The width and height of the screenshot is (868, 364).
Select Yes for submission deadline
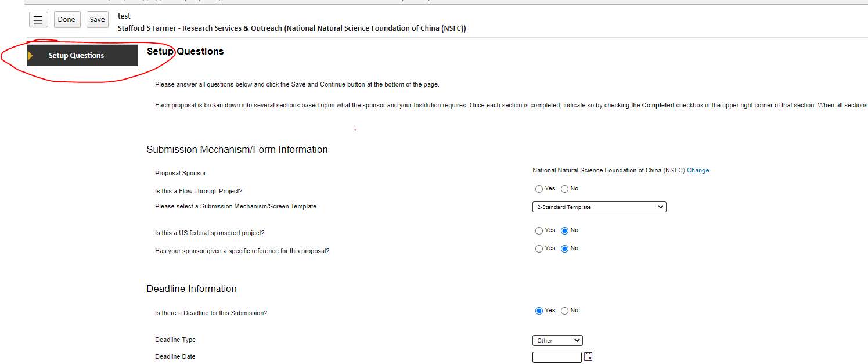pos(539,311)
